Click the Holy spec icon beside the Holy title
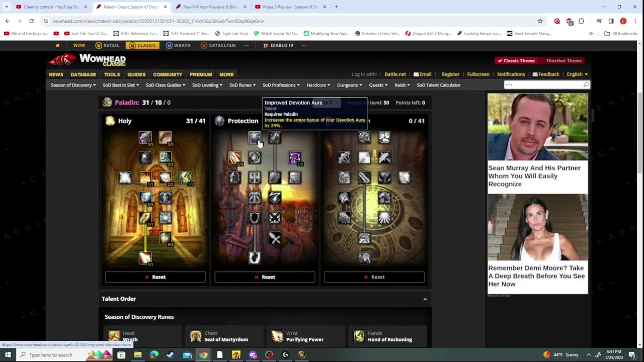The height and width of the screenshot is (362, 644). [x=110, y=121]
